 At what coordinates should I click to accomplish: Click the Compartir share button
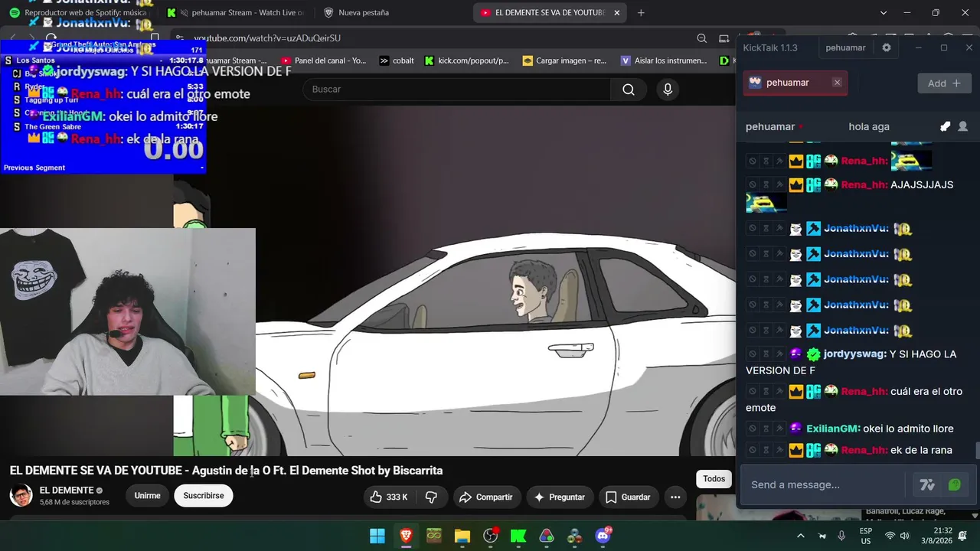[486, 497]
